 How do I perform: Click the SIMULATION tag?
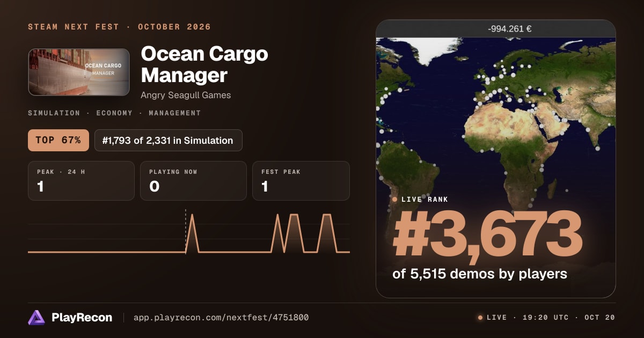(x=54, y=113)
